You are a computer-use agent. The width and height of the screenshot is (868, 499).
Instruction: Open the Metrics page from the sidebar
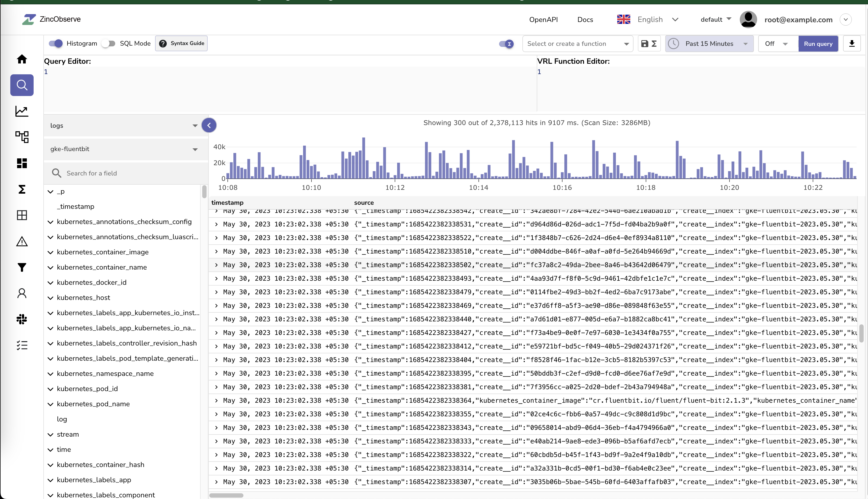[22, 111]
